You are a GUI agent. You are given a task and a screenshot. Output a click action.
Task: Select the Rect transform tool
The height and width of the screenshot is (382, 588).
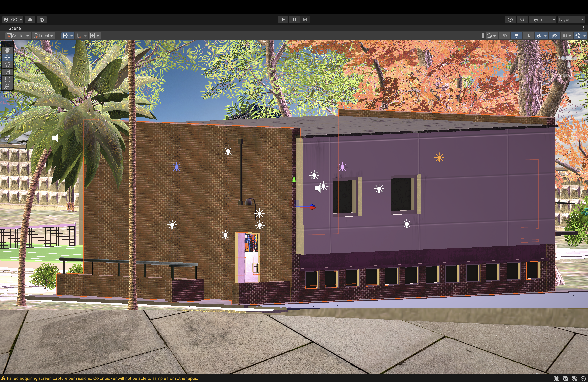7,79
